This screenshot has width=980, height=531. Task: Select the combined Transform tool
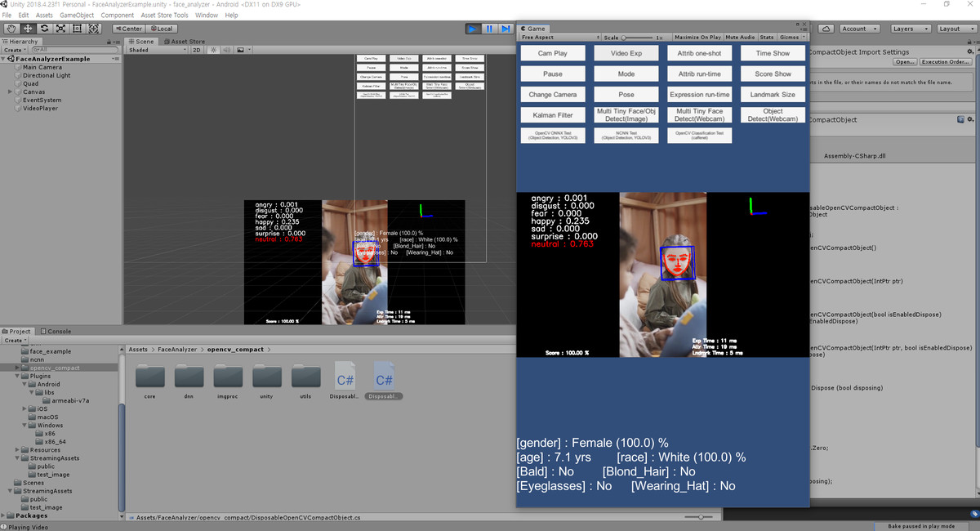(x=94, y=29)
